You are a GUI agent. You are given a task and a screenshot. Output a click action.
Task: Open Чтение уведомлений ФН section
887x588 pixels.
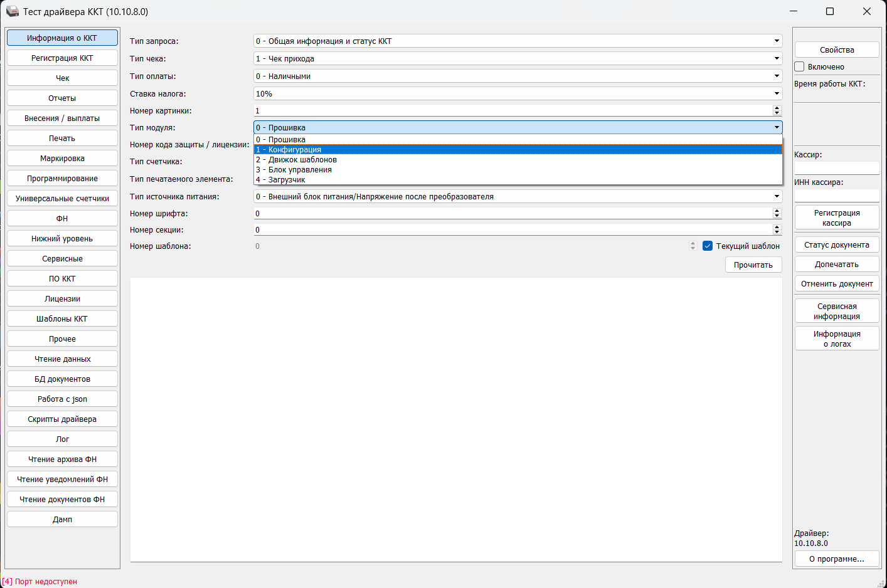click(62, 479)
